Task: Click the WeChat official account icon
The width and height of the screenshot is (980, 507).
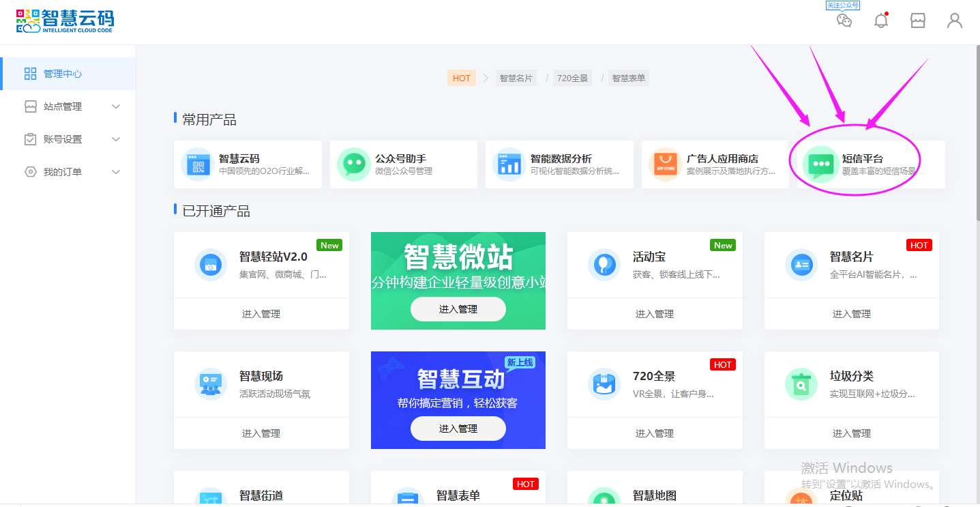Action: tap(844, 20)
